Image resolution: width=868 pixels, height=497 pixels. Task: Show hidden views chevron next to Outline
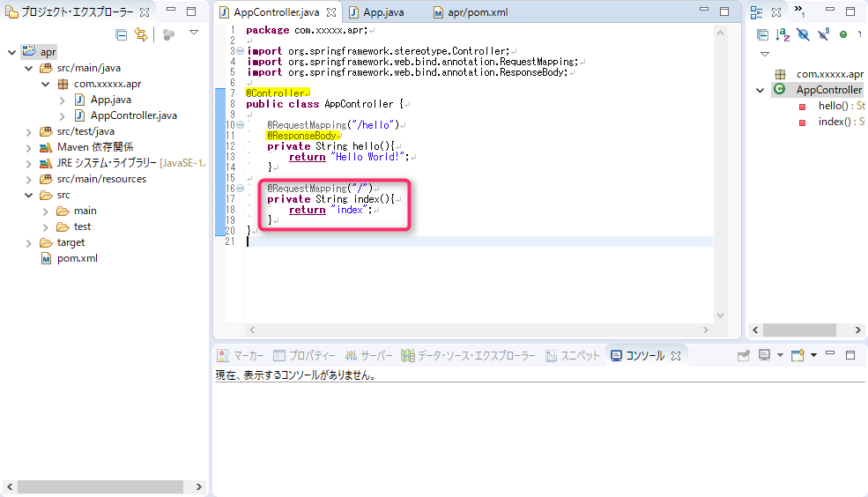(x=799, y=11)
